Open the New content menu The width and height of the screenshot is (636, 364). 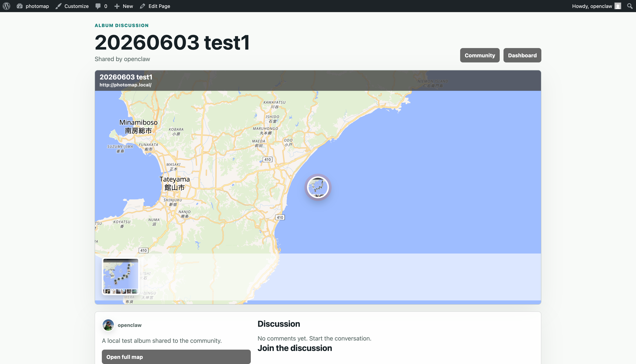124,6
